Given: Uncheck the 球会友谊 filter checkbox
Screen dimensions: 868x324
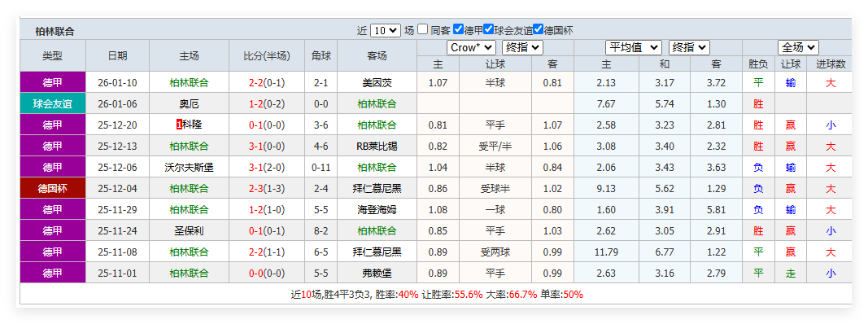Looking at the screenshot, I should 489,29.
